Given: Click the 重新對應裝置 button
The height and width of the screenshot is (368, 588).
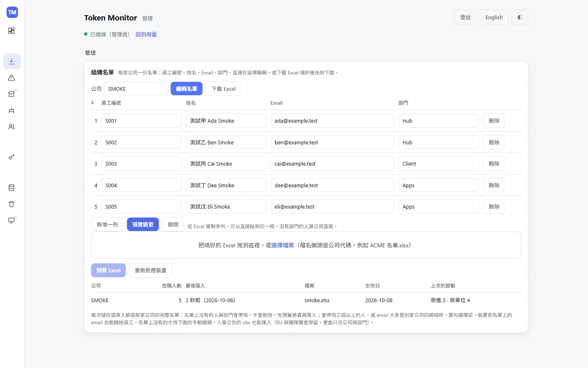Looking at the screenshot, I should tap(151, 270).
